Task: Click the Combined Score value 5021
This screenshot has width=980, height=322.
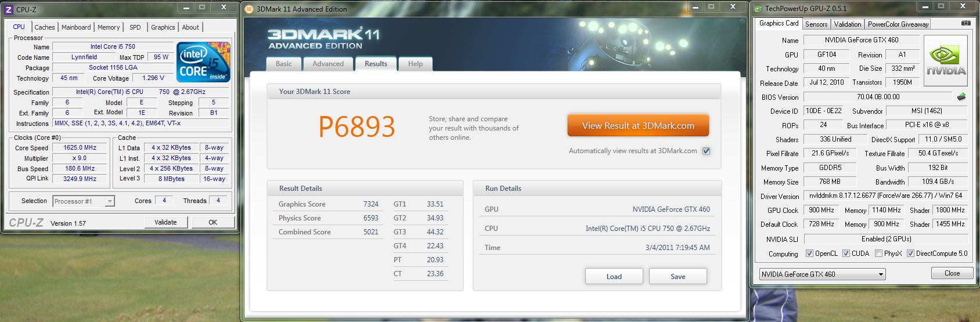Action: click(x=371, y=232)
